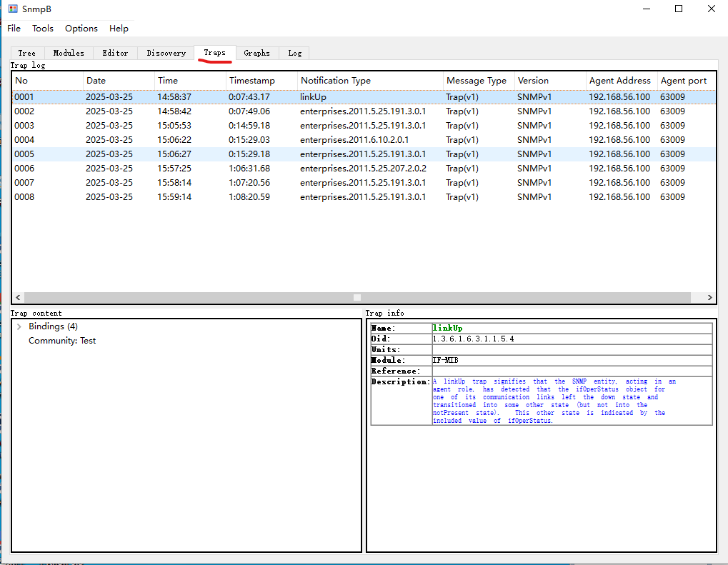
Task: Switch to the Log tab
Action: point(295,53)
